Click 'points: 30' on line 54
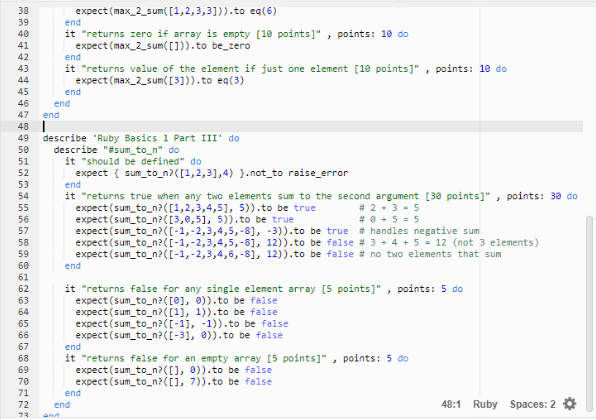This screenshot has height=420, width=596. (x=534, y=196)
